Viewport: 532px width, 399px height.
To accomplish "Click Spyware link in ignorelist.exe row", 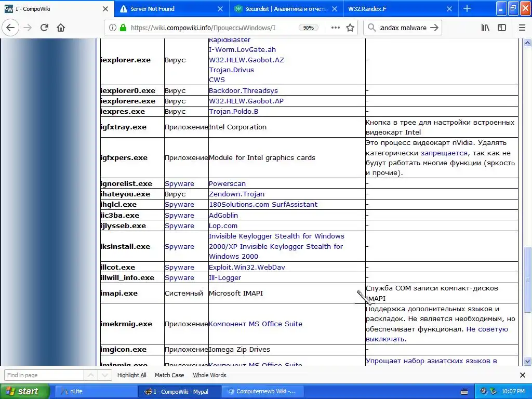I will (x=179, y=183).
